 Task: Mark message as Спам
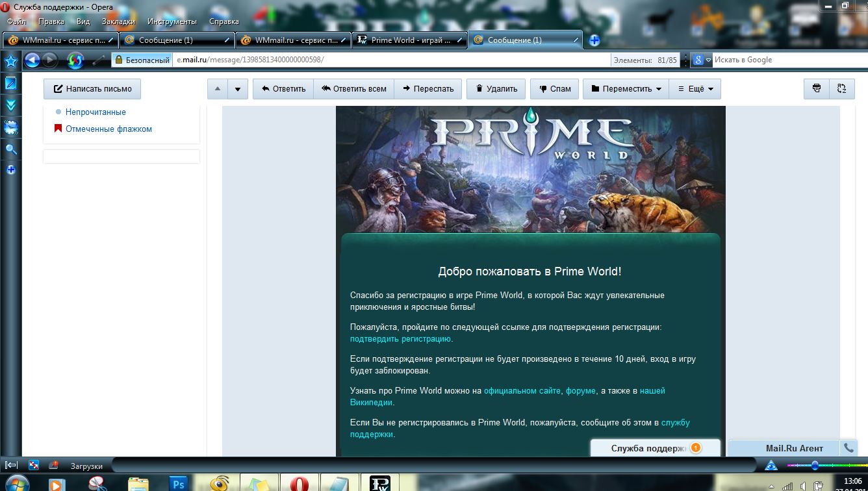(x=555, y=89)
